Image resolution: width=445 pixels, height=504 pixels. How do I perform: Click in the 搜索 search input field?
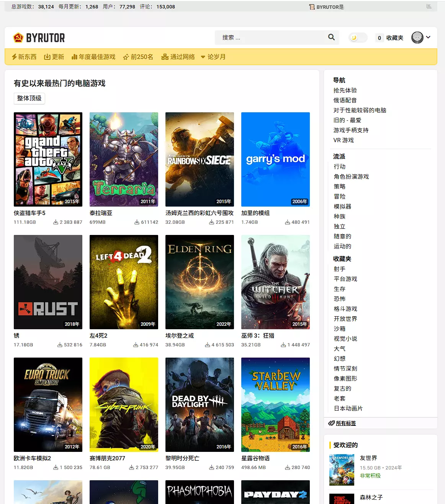(x=270, y=38)
